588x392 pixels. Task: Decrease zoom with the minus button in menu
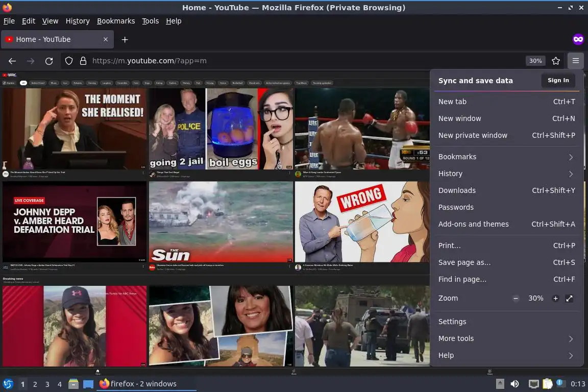[516, 299]
